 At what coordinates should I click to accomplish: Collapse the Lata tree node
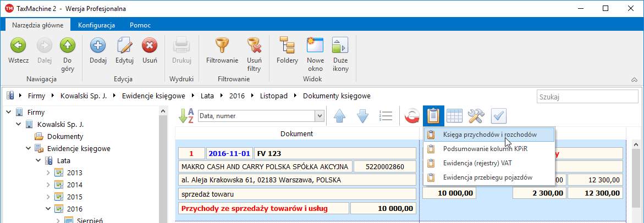pos(38,161)
